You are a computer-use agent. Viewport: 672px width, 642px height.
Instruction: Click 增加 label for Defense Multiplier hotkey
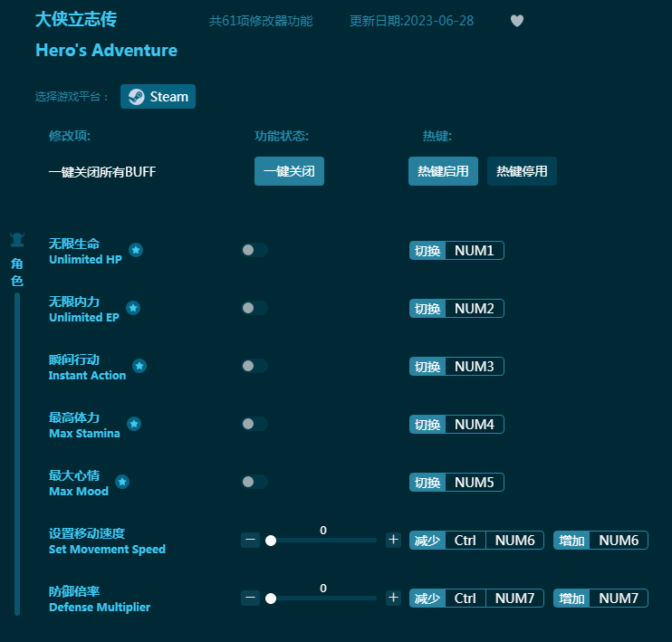[571, 598]
